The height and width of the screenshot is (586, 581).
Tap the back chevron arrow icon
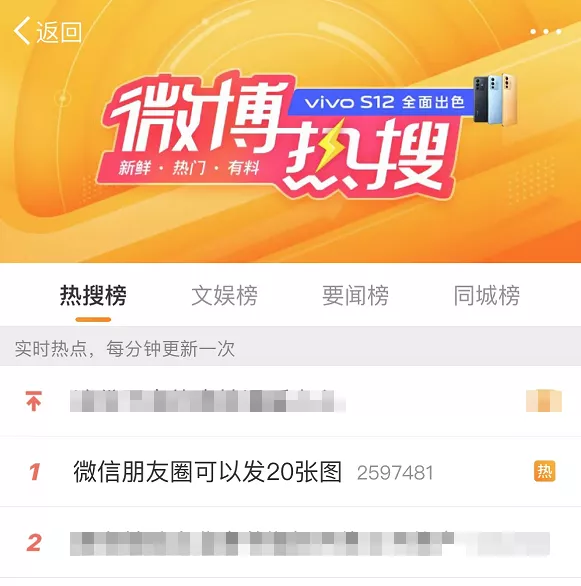click(22, 31)
